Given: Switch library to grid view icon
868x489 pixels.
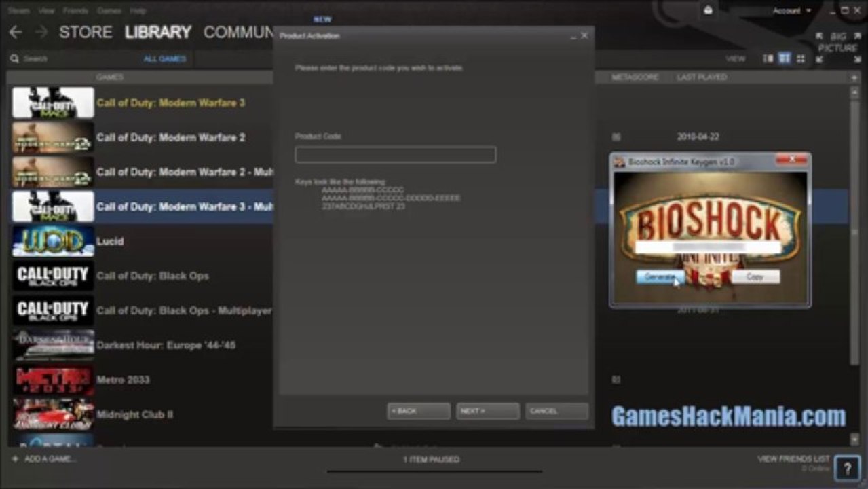Looking at the screenshot, I should click(801, 59).
